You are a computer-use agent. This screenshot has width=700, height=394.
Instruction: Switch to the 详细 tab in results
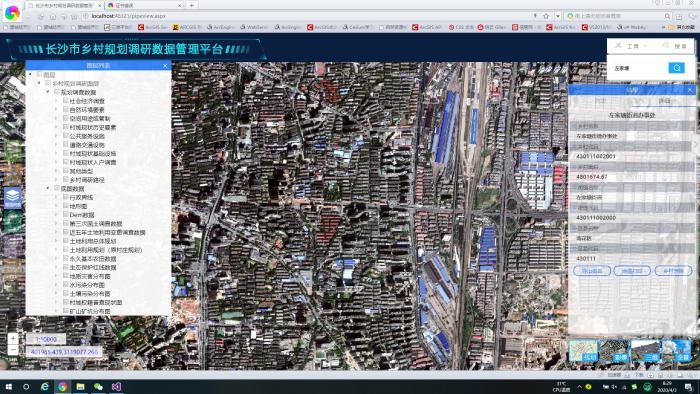pyautogui.click(x=664, y=101)
